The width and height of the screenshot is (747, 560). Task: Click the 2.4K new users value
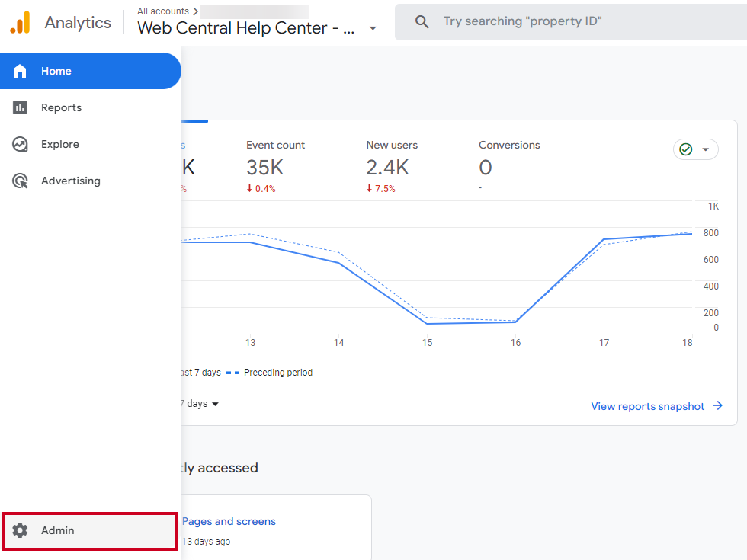pos(387,168)
